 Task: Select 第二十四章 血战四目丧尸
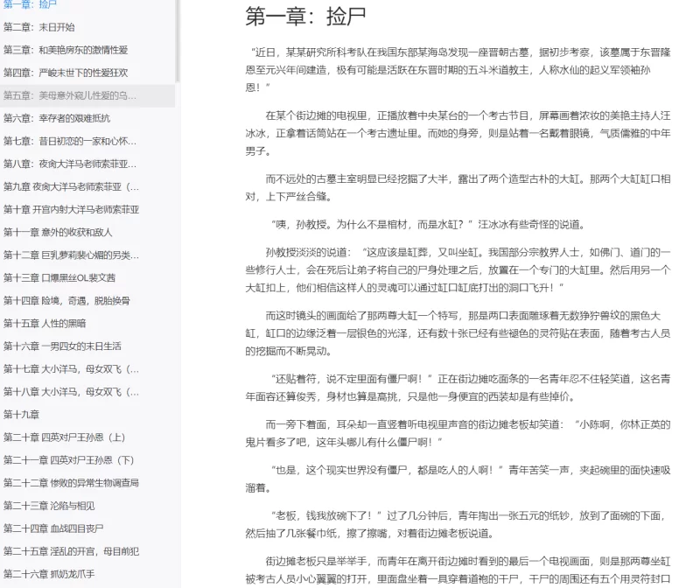(53, 528)
